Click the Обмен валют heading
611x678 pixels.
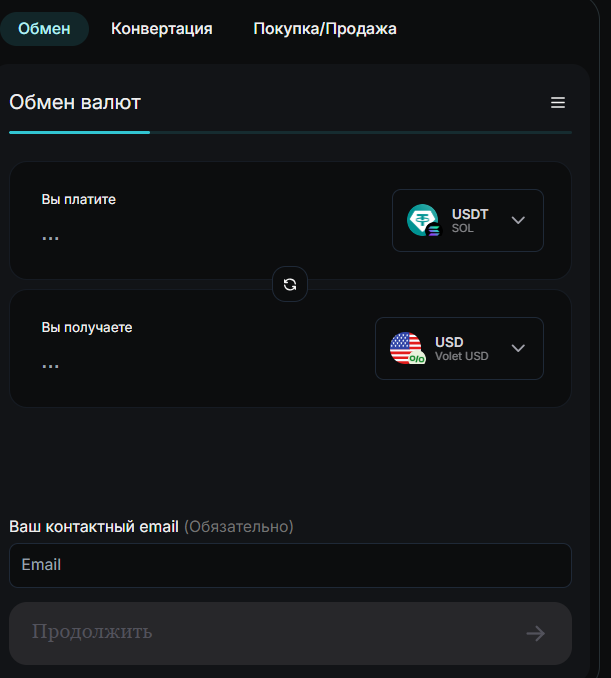pos(75,102)
